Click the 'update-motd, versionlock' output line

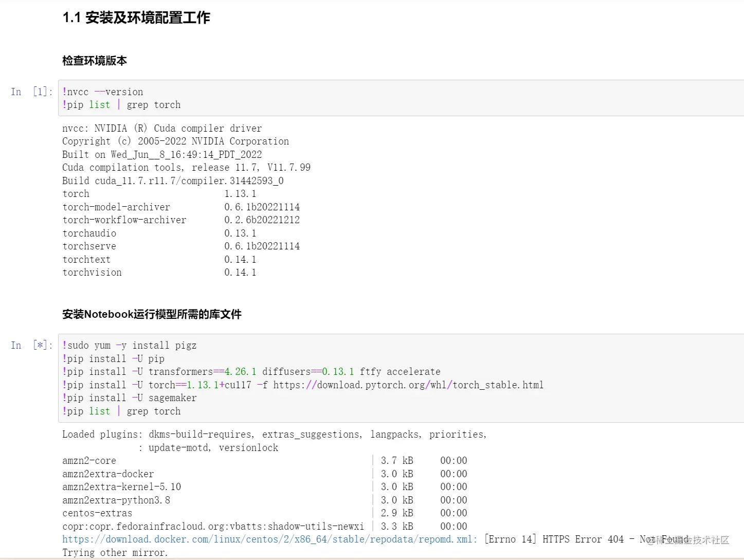pyautogui.click(x=208, y=447)
